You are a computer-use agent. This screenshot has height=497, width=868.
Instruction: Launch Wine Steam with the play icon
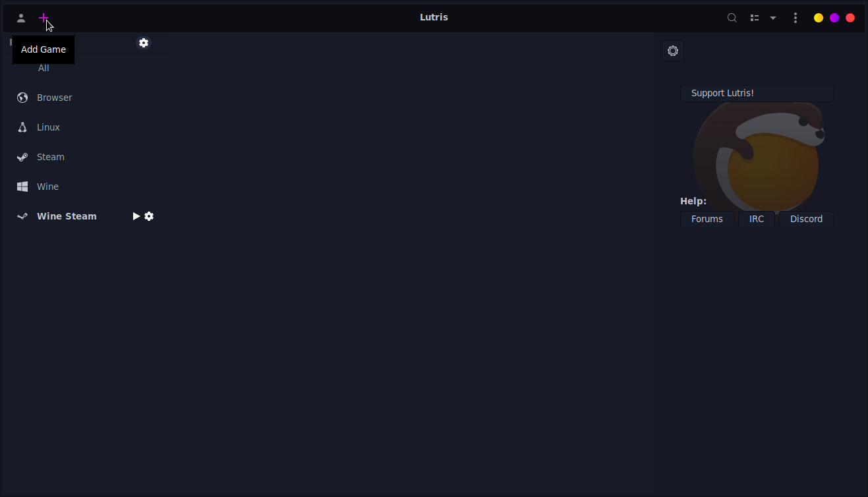pos(136,216)
